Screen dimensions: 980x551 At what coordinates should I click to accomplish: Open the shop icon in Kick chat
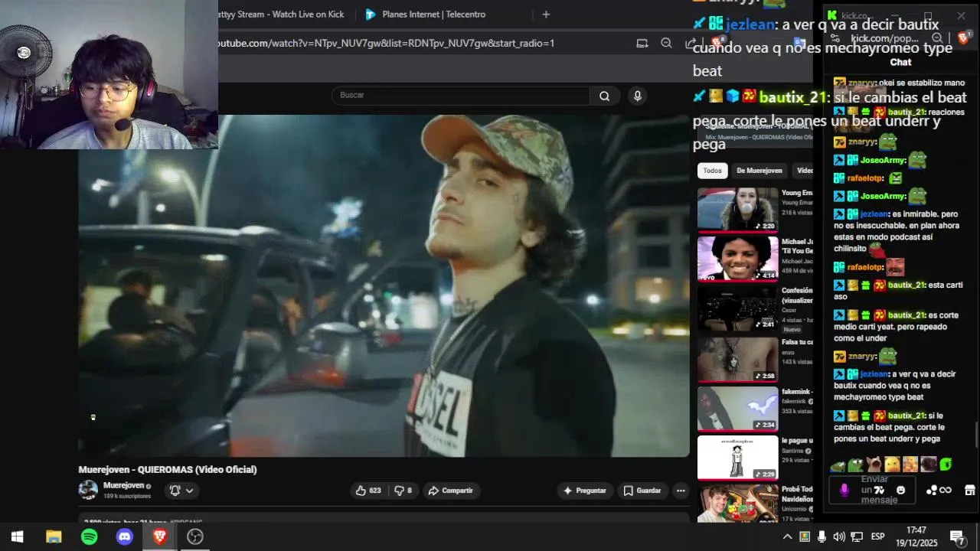point(969,491)
